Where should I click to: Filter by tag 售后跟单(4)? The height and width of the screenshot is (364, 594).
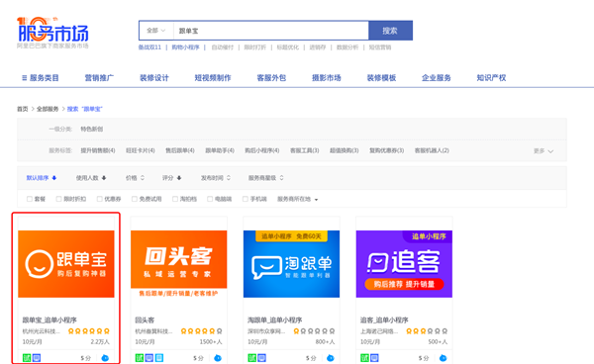click(x=180, y=150)
